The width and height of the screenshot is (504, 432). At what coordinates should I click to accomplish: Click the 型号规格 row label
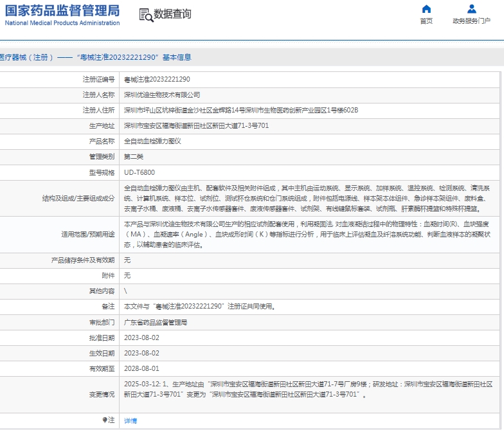(102, 172)
